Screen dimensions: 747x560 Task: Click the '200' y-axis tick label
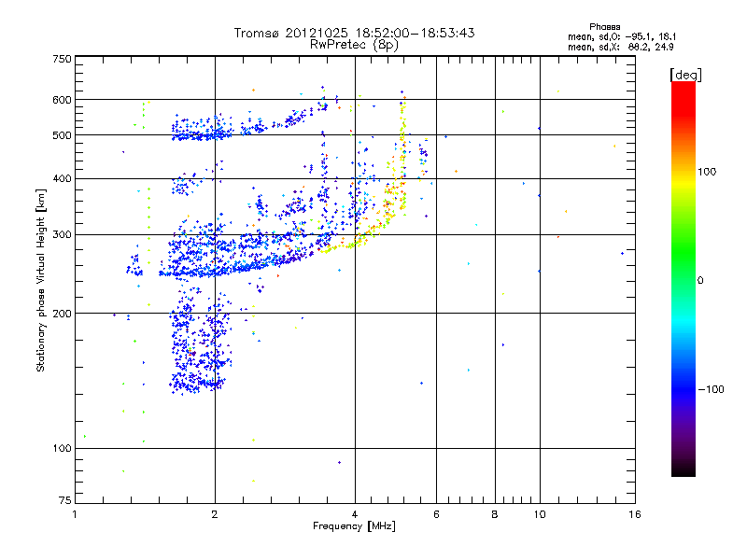click(x=62, y=314)
